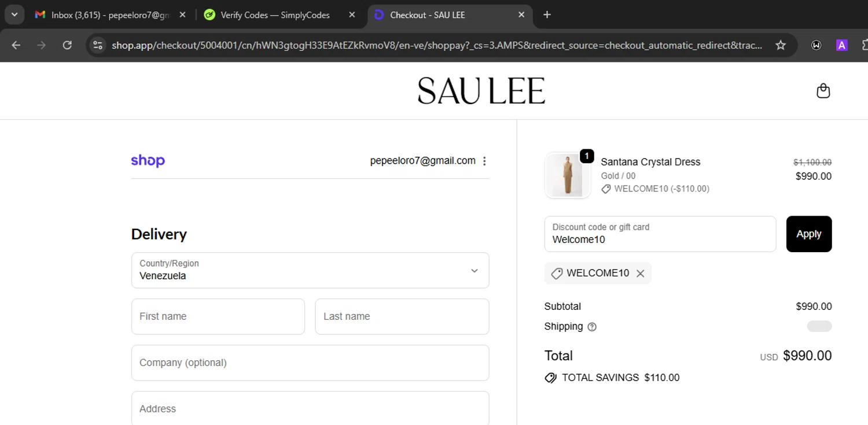Click the browser back arrow
The width and height of the screenshot is (868, 425).
coord(16,45)
